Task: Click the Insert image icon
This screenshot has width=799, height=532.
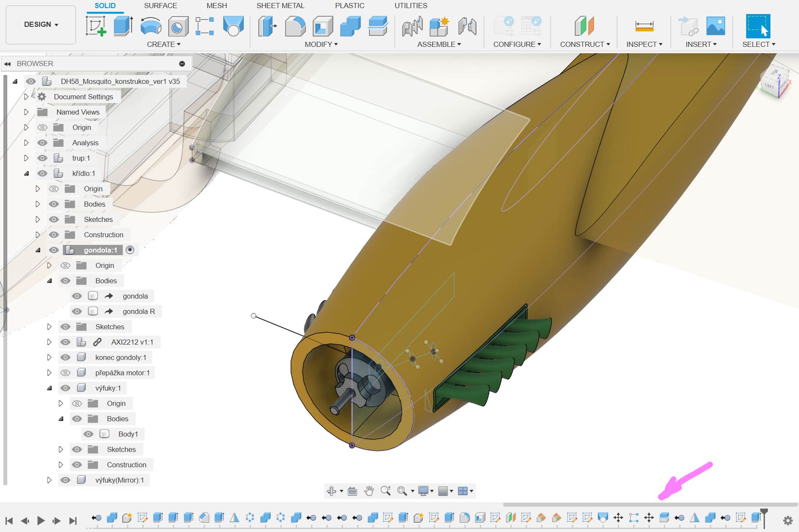Action: click(x=715, y=26)
